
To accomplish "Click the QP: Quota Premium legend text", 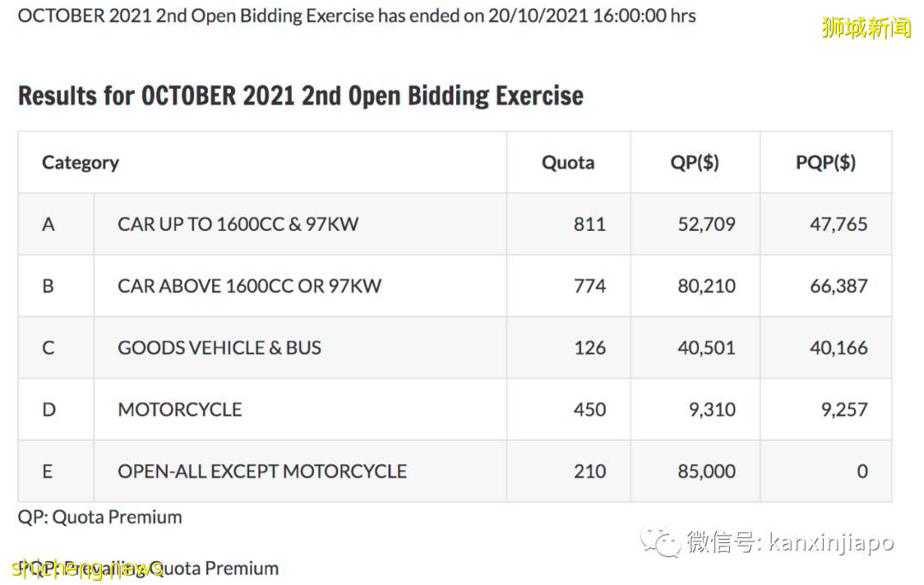I will [x=100, y=517].
